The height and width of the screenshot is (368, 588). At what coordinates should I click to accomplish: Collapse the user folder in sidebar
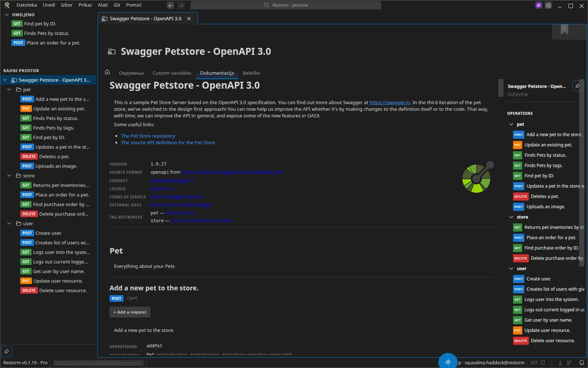tap(10, 223)
